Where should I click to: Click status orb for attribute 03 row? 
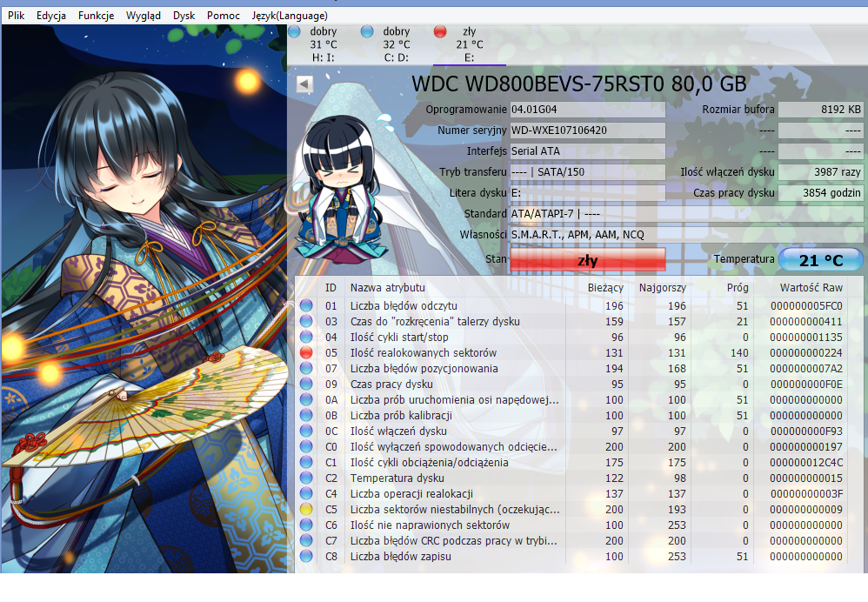[306, 321]
